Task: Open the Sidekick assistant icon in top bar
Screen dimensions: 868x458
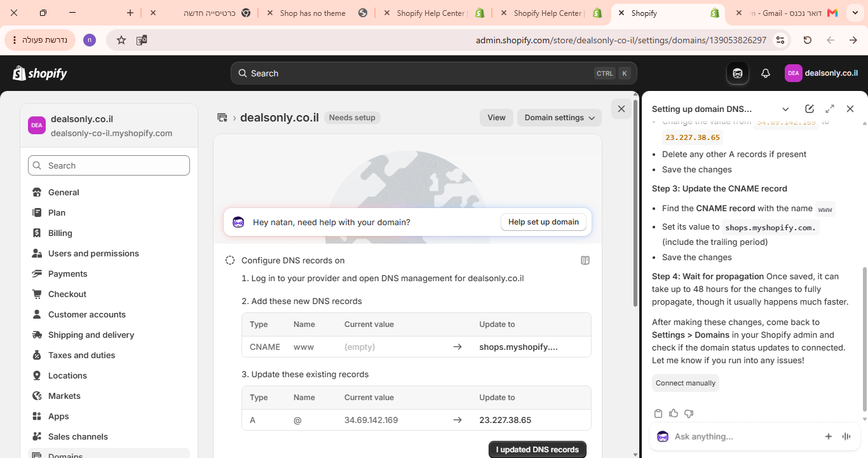Action: pyautogui.click(x=738, y=73)
